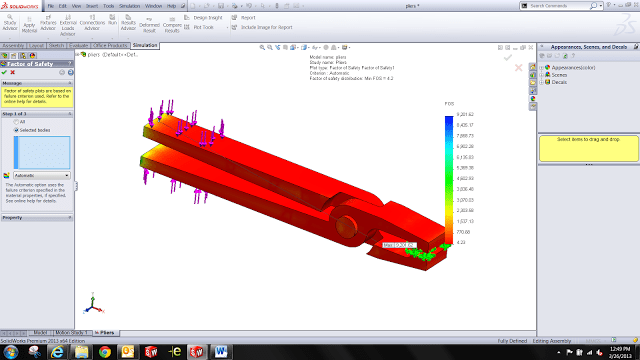The image size is (640, 360).
Task: Switch to PropertyManager tab icon
Action: point(13,56)
